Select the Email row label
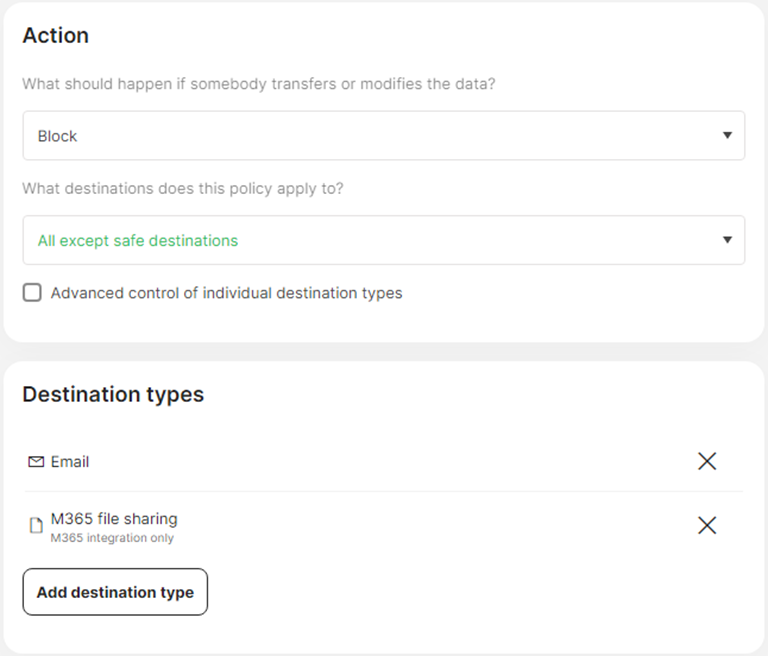 click(x=70, y=462)
